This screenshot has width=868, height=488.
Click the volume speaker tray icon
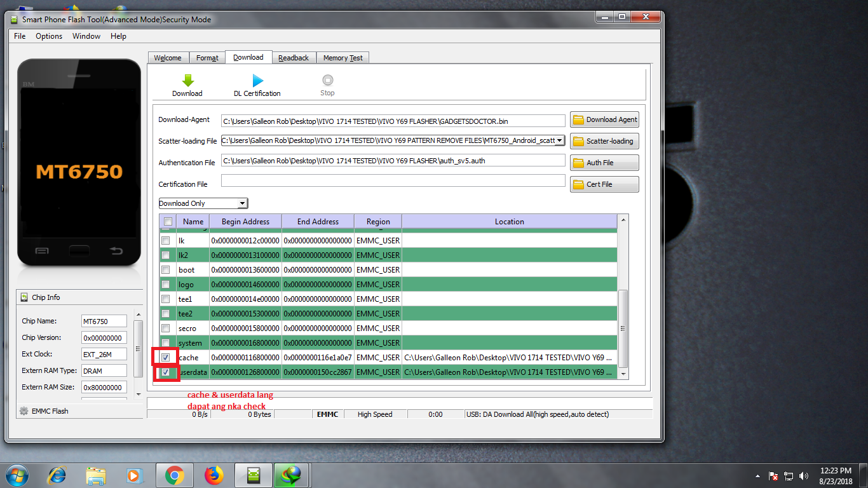pos(804,475)
